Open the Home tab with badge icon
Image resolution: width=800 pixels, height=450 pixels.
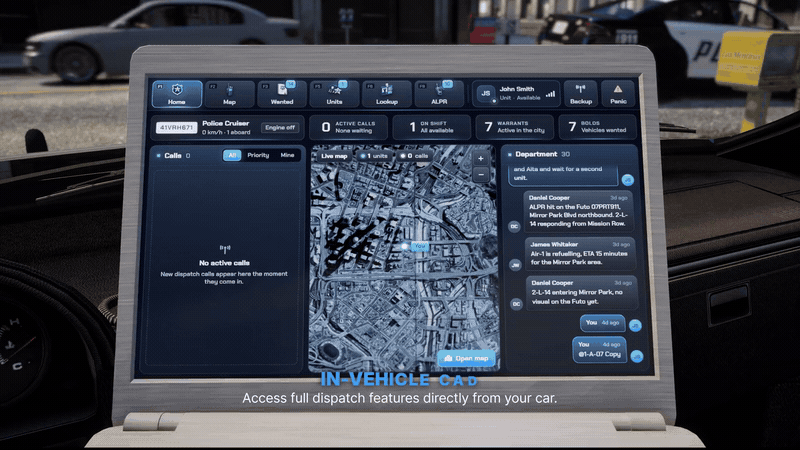click(177, 94)
